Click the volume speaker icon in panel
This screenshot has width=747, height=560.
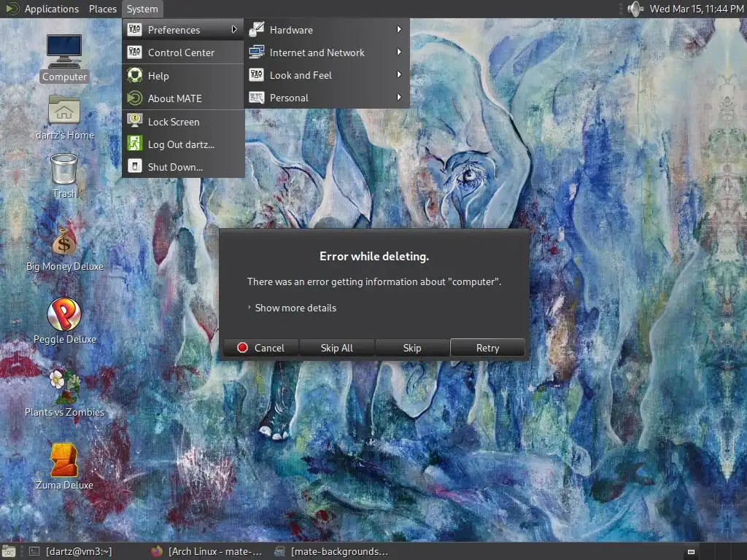(635, 9)
